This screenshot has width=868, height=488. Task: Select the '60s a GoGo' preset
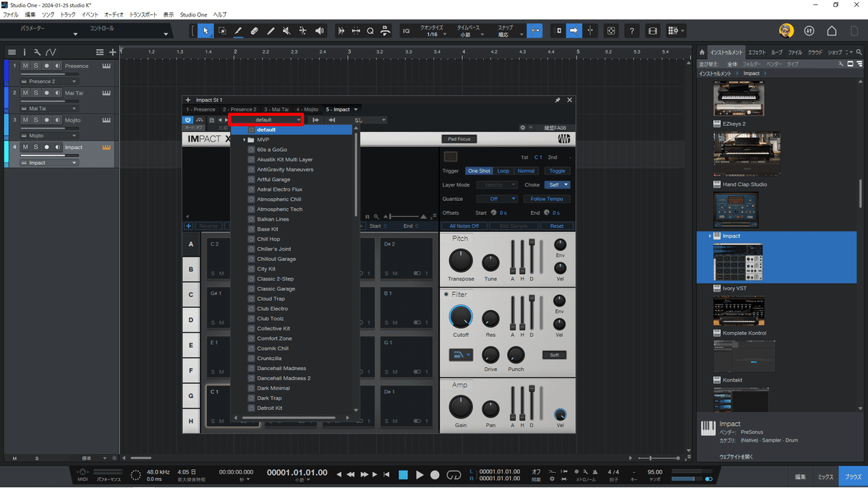click(x=272, y=150)
